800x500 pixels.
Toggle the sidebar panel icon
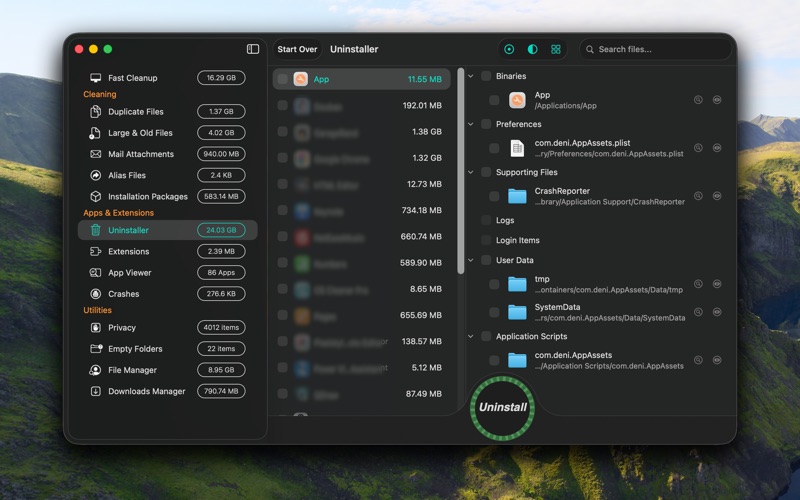pos(253,49)
